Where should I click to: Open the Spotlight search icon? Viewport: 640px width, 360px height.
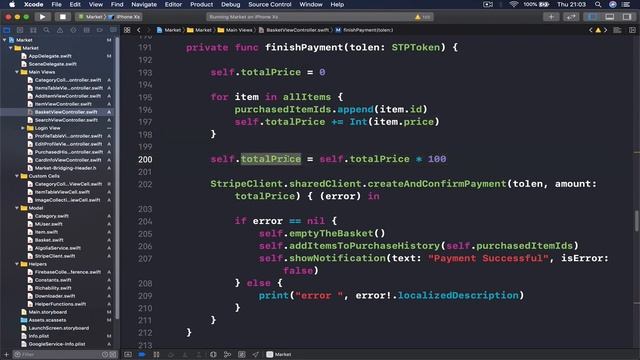coord(598,4)
